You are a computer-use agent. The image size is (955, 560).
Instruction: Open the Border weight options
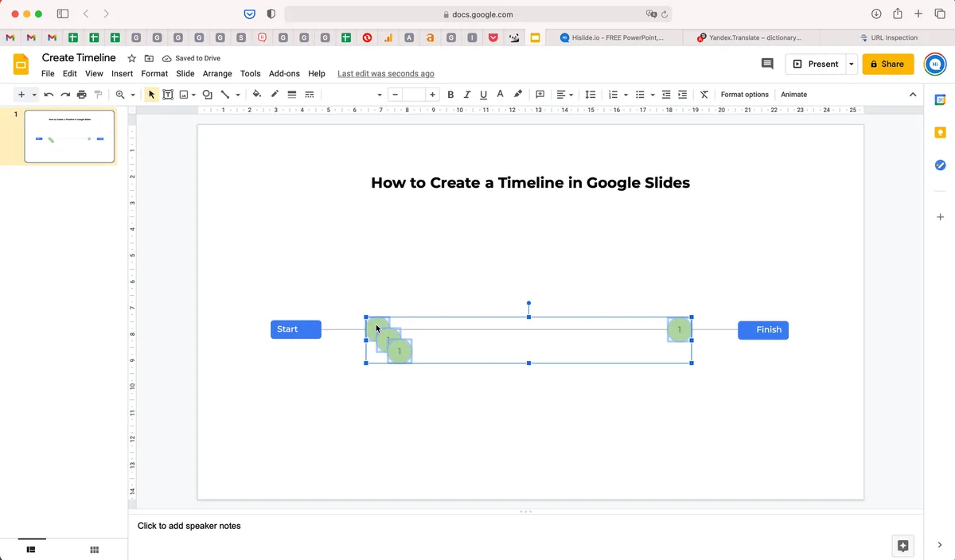pos(292,95)
